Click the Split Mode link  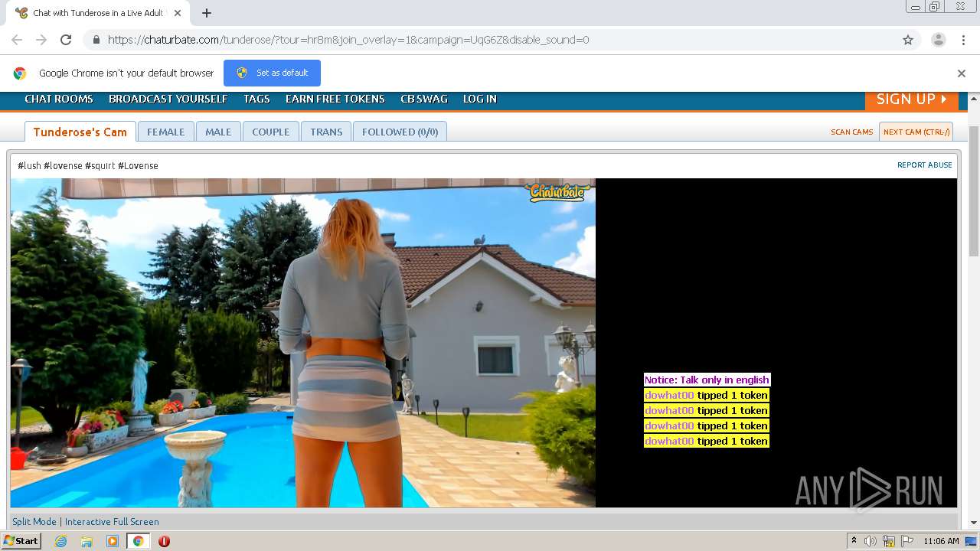[x=34, y=522]
